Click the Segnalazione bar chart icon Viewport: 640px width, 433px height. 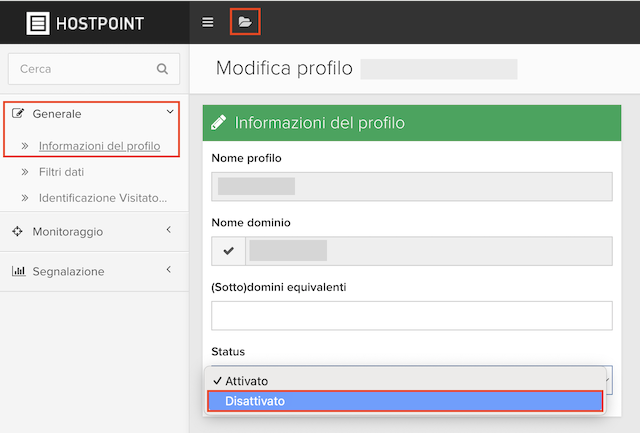point(18,271)
